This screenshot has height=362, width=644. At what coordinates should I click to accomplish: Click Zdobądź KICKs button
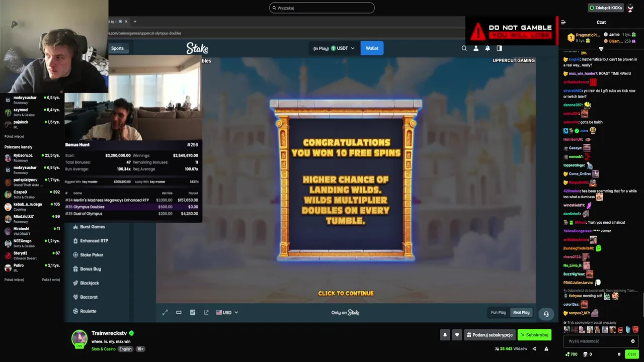pos(605,8)
